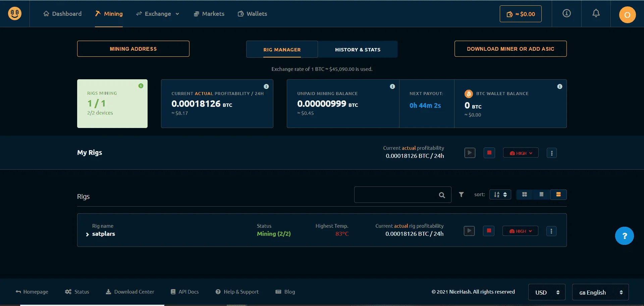This screenshot has width=644, height=306.
Task: Click the 83°C highest temperature value
Action: [x=342, y=234]
